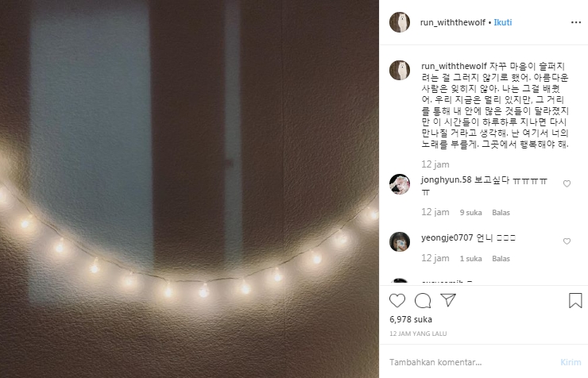Submit the comment with Kirim
This screenshot has height=378, width=588.
[571, 362]
